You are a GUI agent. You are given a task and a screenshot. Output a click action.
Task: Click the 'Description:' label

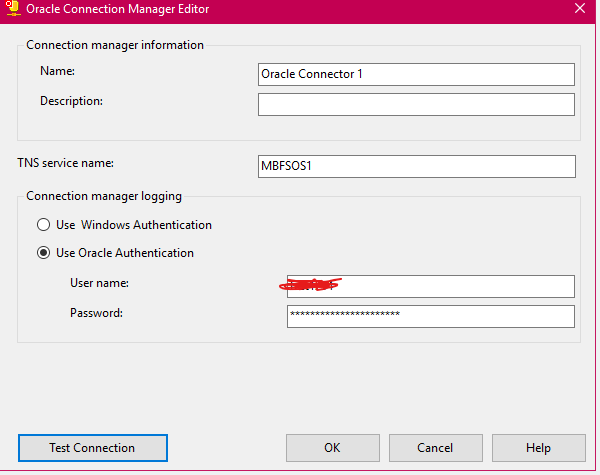pyautogui.click(x=72, y=101)
